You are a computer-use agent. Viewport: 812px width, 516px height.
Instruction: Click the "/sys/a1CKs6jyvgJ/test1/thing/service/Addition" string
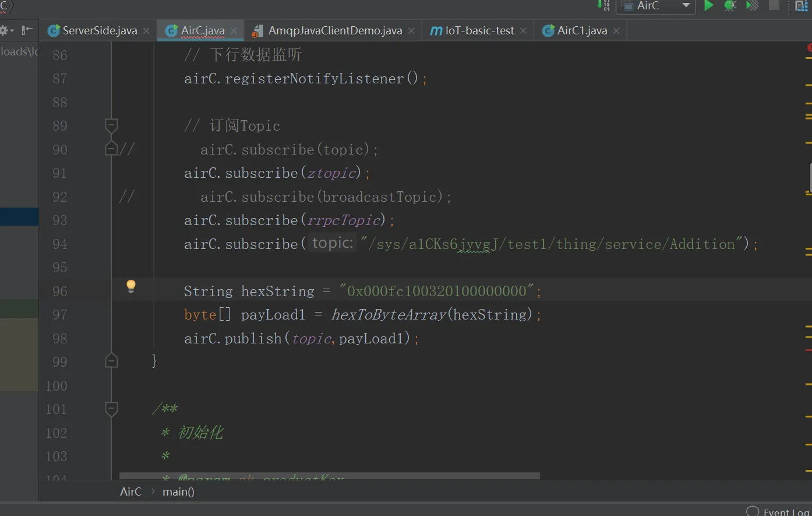[x=551, y=244]
